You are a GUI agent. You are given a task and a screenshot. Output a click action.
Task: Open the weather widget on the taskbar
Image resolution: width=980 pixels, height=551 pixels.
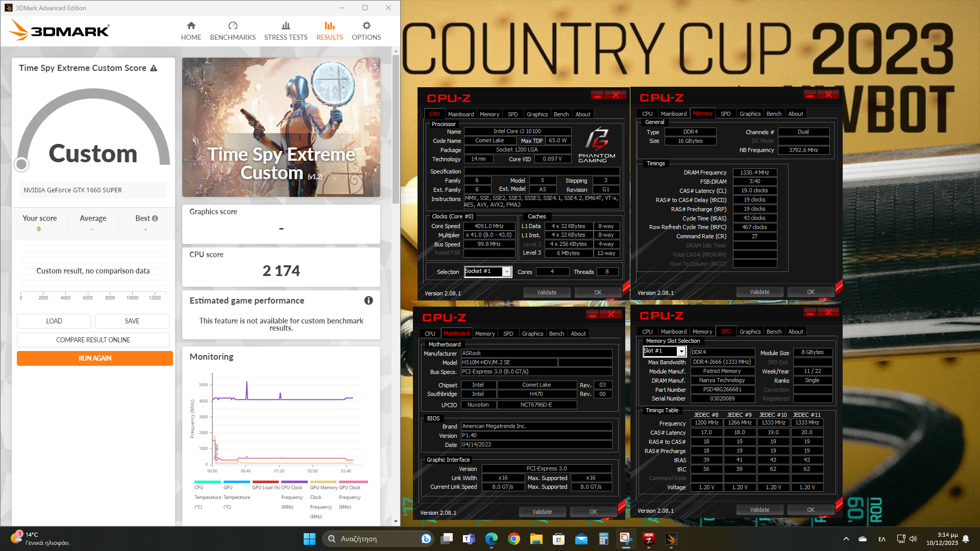coord(40,539)
